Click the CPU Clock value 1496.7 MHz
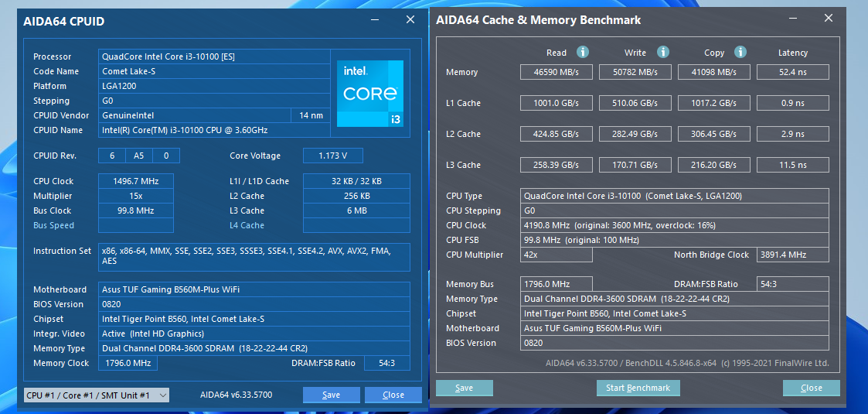This screenshot has width=868, height=414. pyautogui.click(x=135, y=181)
